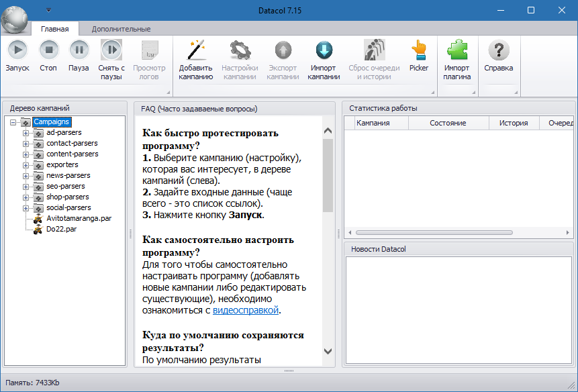578x392 pixels.
Task: Click Снять с паузы resume icon
Action: (111, 50)
